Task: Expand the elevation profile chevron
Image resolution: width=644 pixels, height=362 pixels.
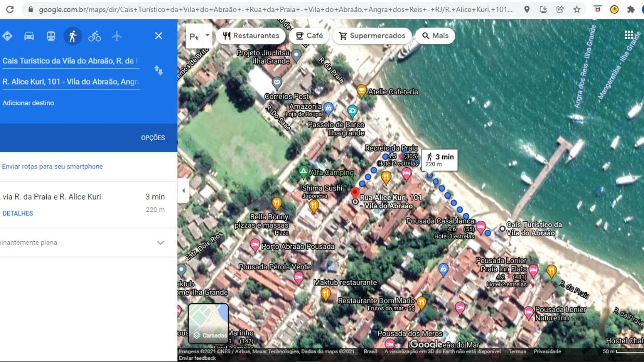Action: click(160, 243)
